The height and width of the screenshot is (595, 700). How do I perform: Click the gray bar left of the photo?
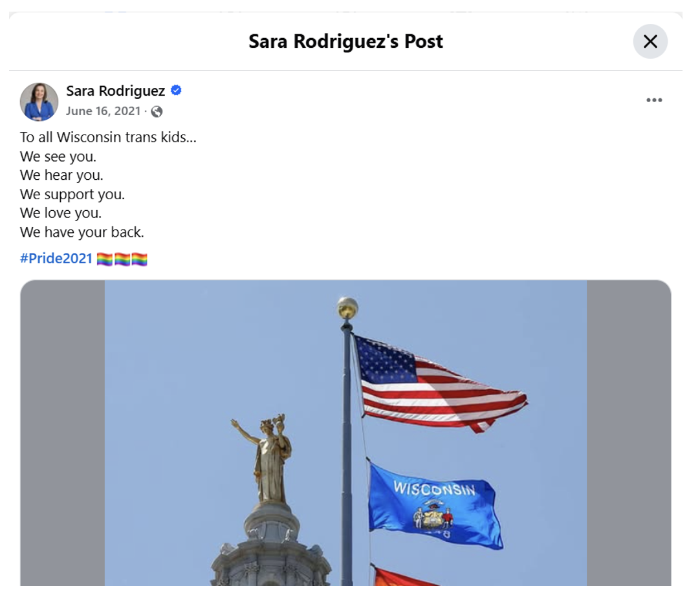point(63,433)
